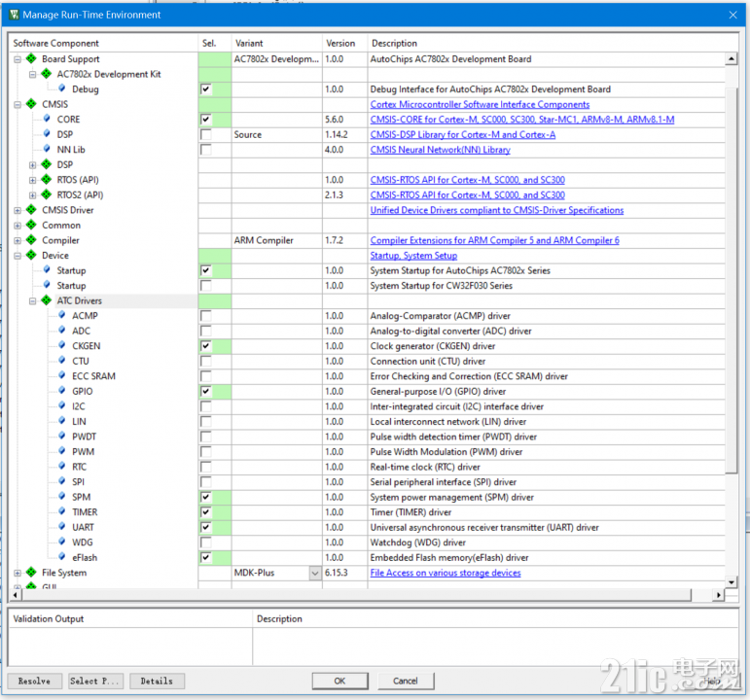Click the CKGEN component icon
Screen dimensions: 750x700
[x=61, y=345]
